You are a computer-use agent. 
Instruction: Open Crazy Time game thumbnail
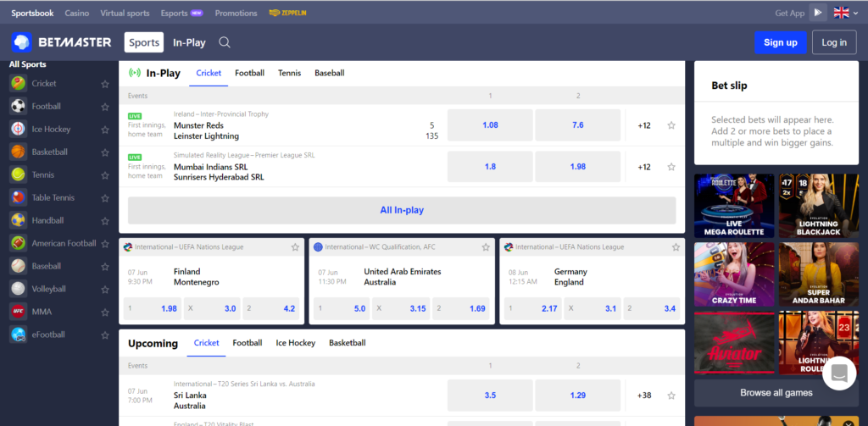734,274
